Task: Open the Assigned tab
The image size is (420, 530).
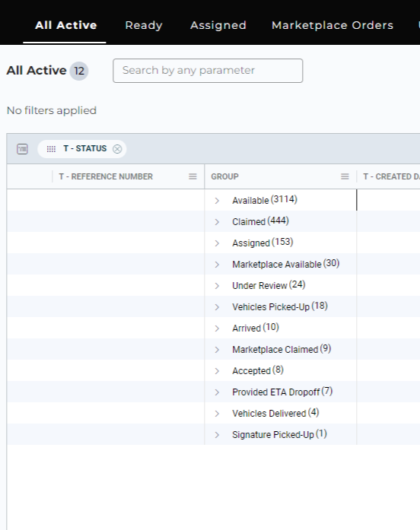Action: (218, 25)
